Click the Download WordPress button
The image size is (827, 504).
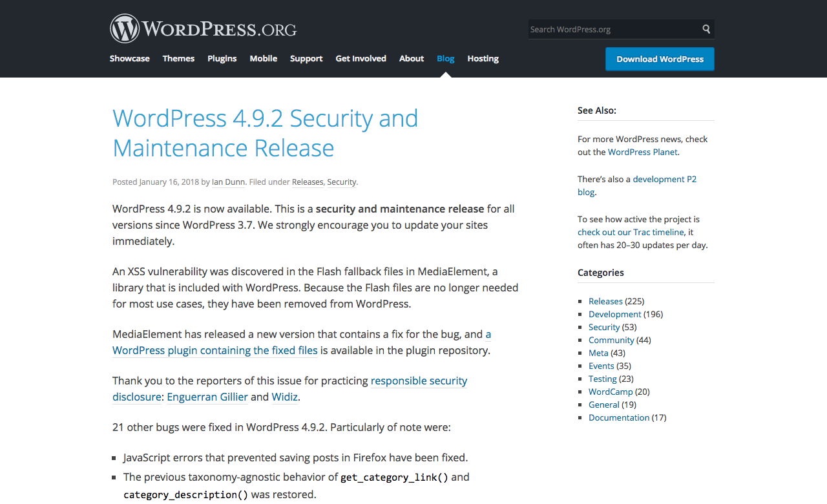(660, 59)
